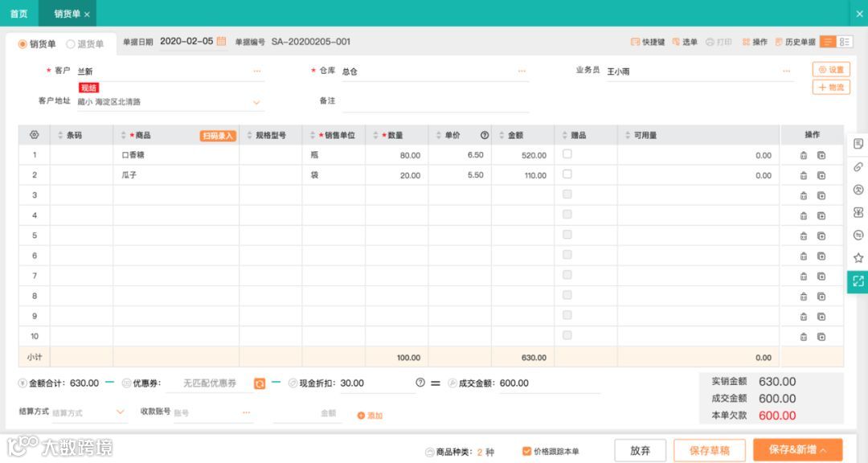Check the 赠品 checkbox in row 3

(x=567, y=195)
